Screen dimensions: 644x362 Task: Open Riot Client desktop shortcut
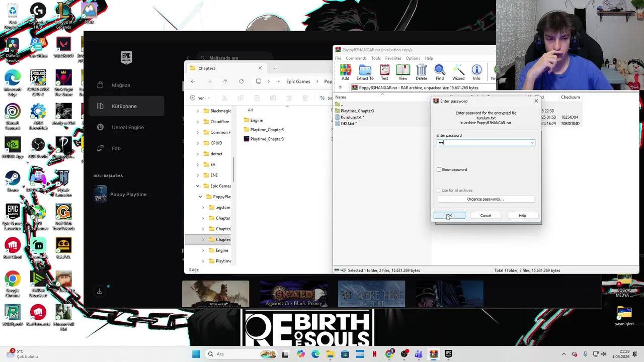(13, 248)
